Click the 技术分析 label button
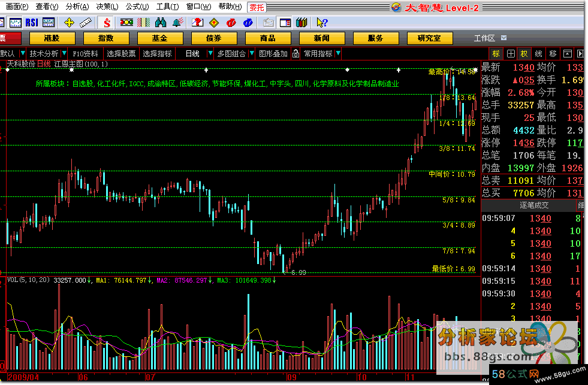Viewport: 588px width, 385px height. coord(44,53)
